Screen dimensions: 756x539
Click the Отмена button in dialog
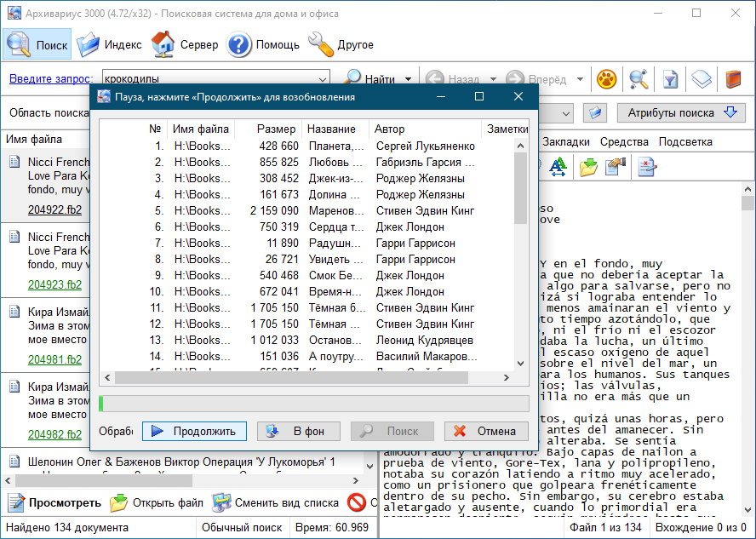[x=486, y=431]
